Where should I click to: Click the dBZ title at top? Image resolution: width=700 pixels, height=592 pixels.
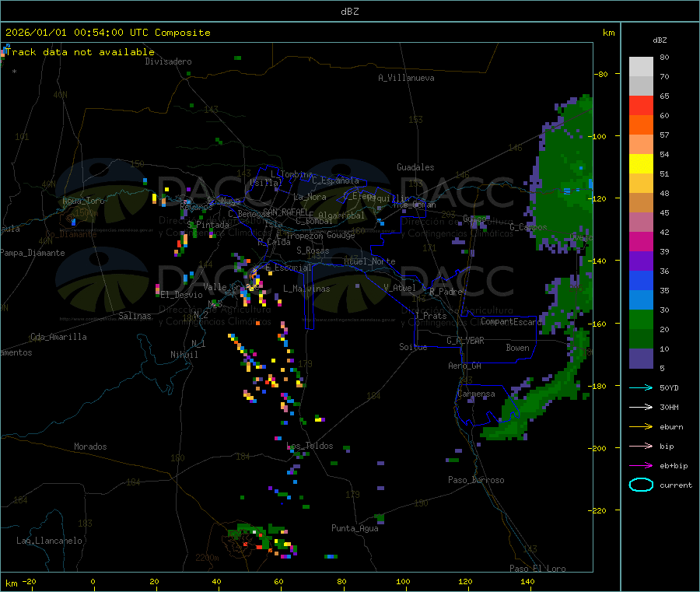349,12
